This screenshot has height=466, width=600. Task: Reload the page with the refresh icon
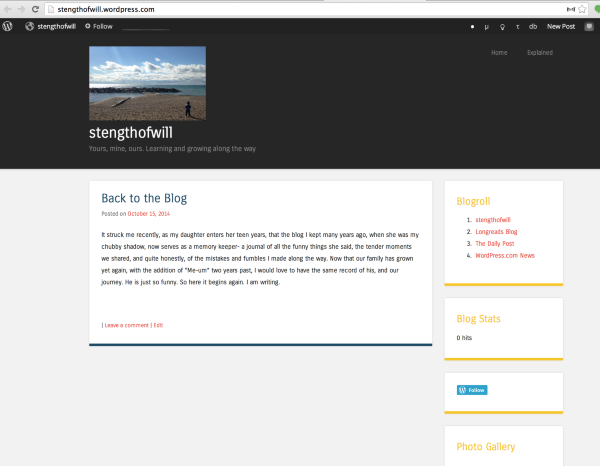coord(34,9)
